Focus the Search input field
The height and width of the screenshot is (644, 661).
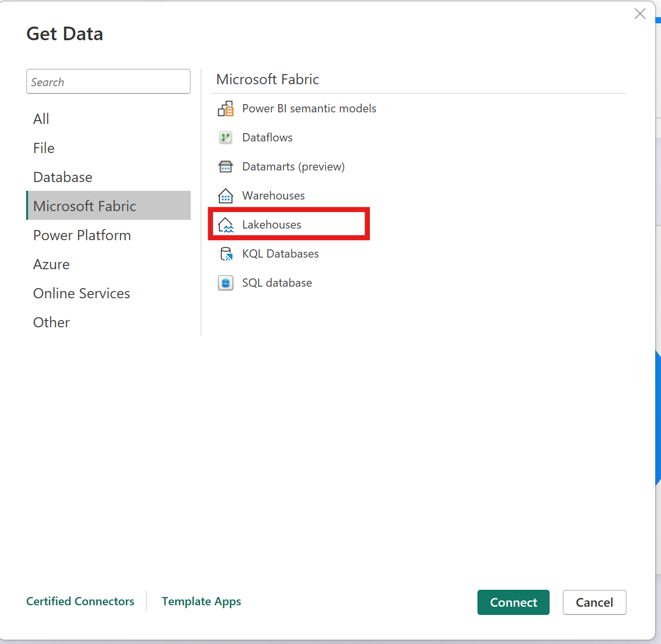(108, 81)
